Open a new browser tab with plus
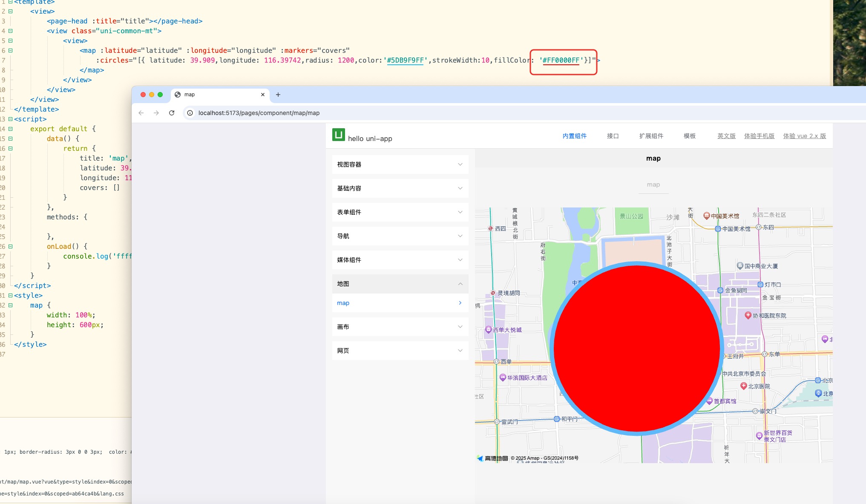Screen dimensions: 866x504 [x=278, y=95]
